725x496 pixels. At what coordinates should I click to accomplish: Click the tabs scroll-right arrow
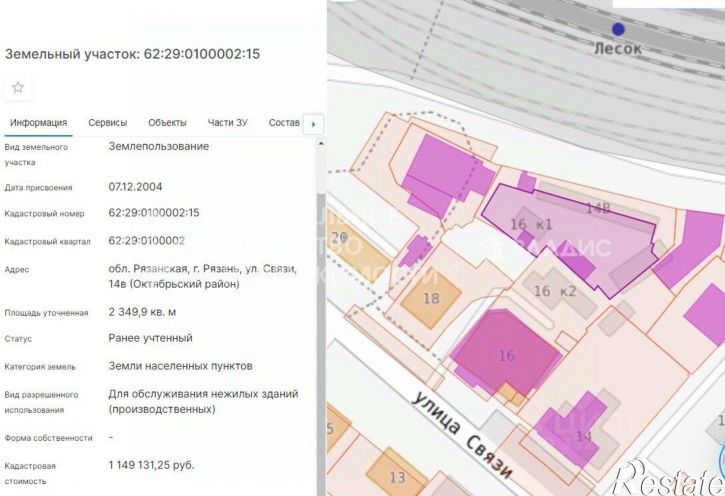point(313,124)
